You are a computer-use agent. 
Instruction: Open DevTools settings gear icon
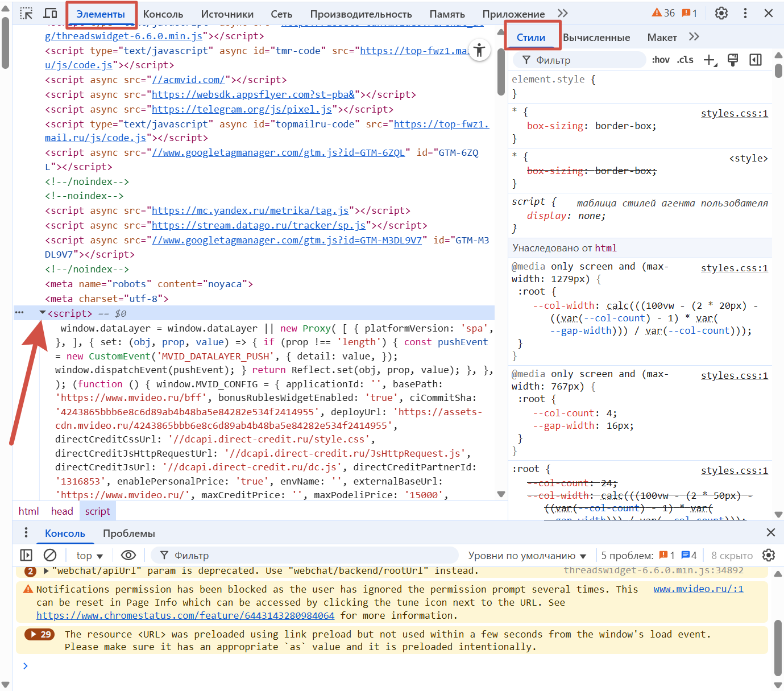(x=721, y=13)
